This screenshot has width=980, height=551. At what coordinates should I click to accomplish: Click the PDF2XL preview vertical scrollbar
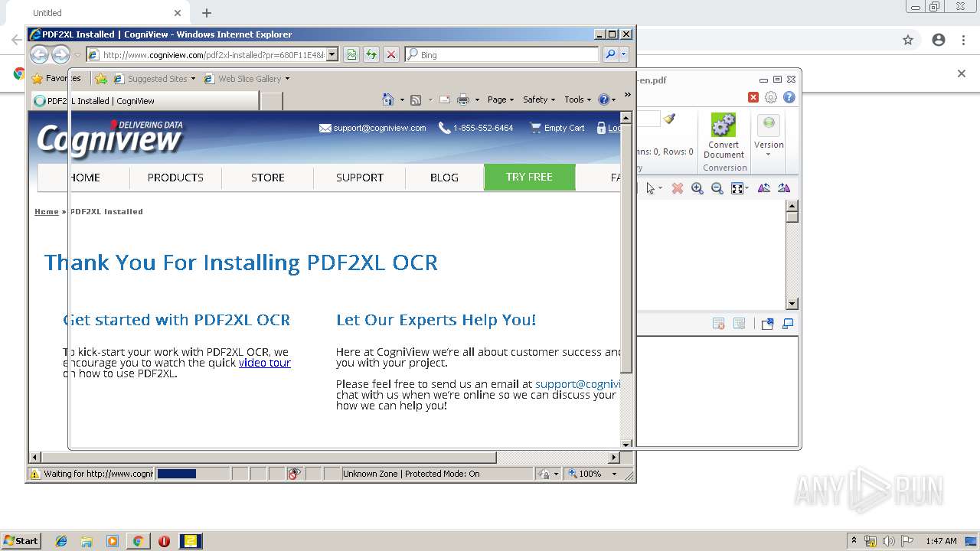792,255
